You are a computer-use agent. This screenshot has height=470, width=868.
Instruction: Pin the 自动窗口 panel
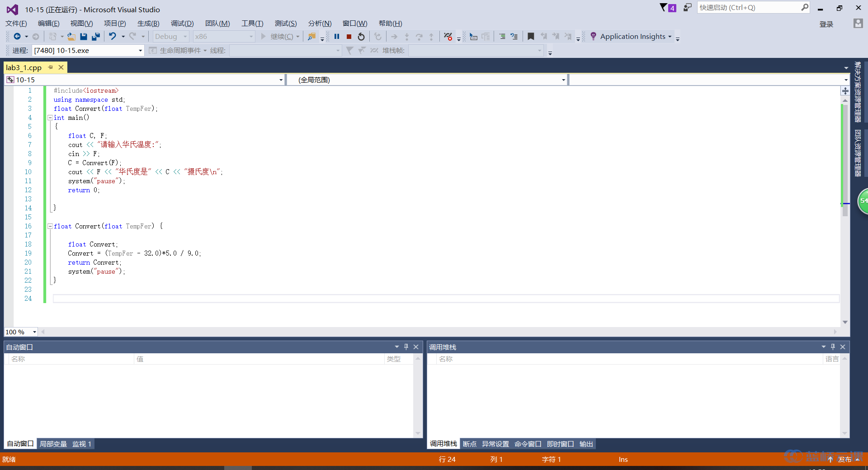406,347
